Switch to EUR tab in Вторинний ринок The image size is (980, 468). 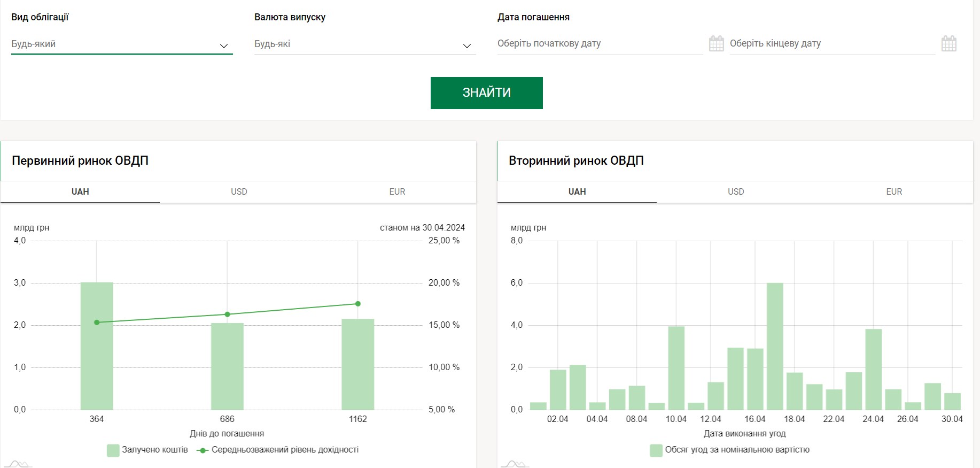pos(893,191)
